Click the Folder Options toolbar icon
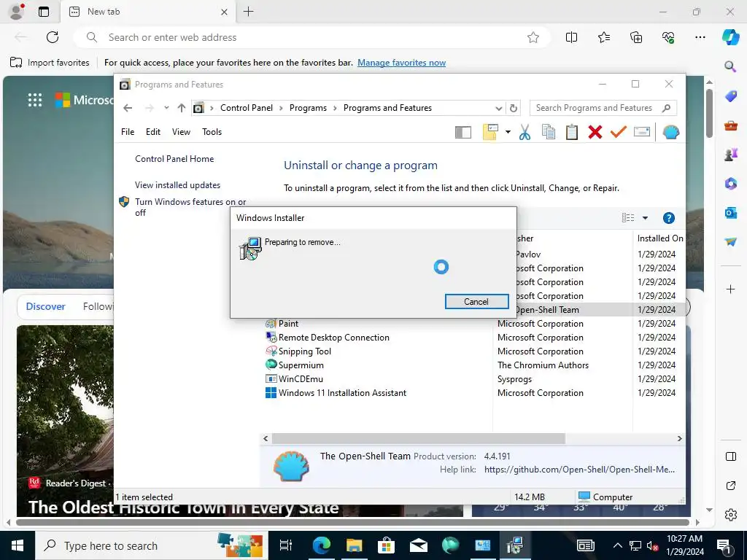Image resolution: width=747 pixels, height=560 pixels. click(x=490, y=132)
